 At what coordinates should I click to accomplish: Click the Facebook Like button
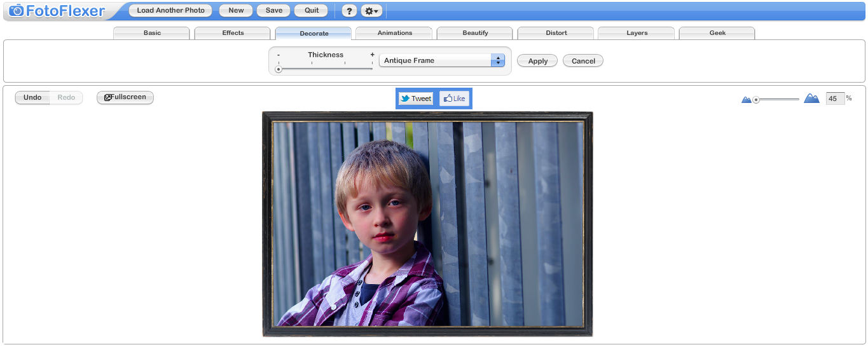pyautogui.click(x=454, y=99)
